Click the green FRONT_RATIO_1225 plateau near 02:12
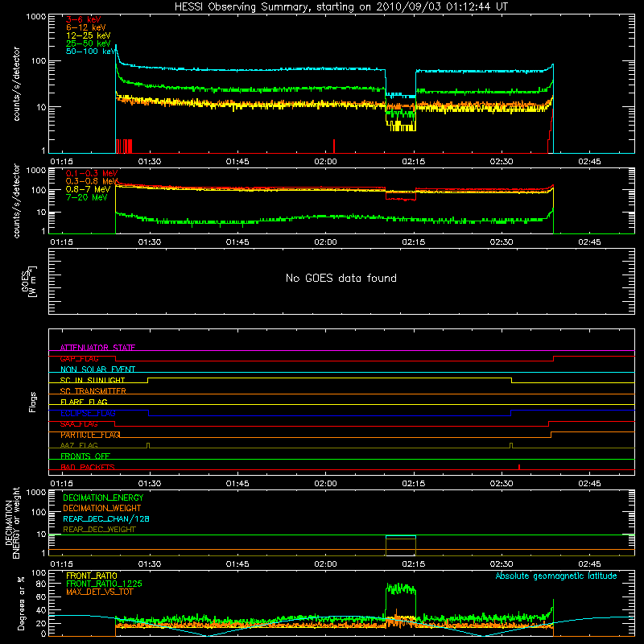This screenshot has width=644, height=644. pyautogui.click(x=400, y=589)
